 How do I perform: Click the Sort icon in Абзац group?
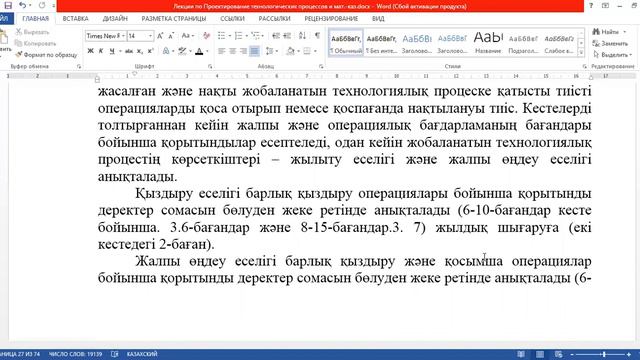click(302, 36)
